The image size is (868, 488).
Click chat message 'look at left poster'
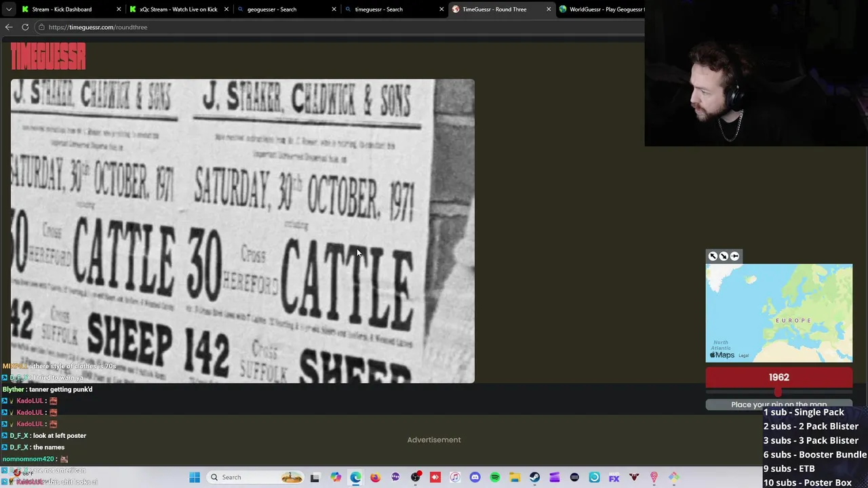tap(60, 436)
